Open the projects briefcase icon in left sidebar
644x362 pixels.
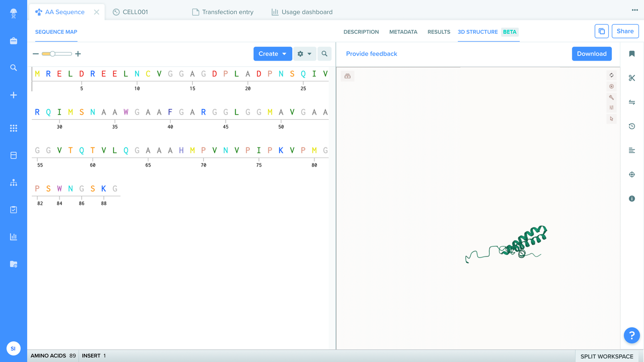click(13, 41)
